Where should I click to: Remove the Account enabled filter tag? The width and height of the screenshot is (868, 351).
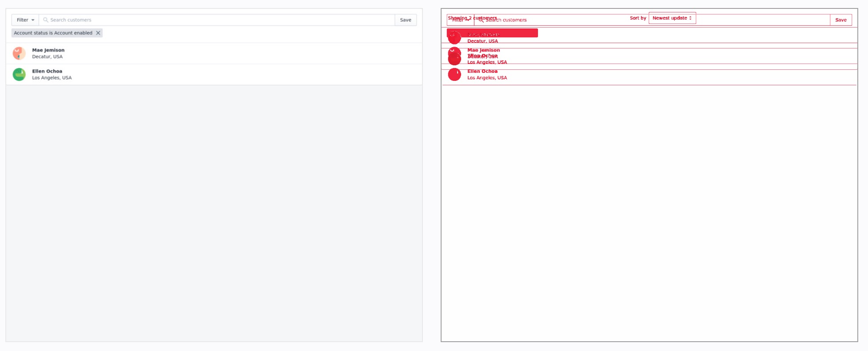click(x=98, y=33)
